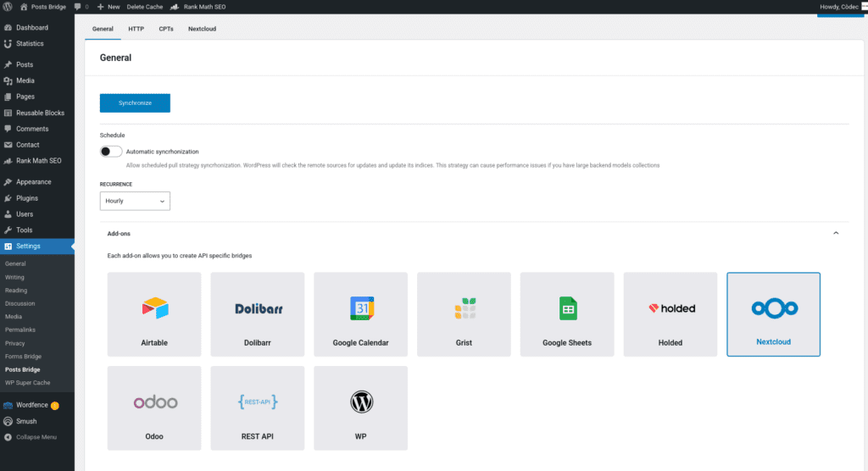Open Rank Math SEO sidebar item
This screenshot has width=868, height=471.
37,161
